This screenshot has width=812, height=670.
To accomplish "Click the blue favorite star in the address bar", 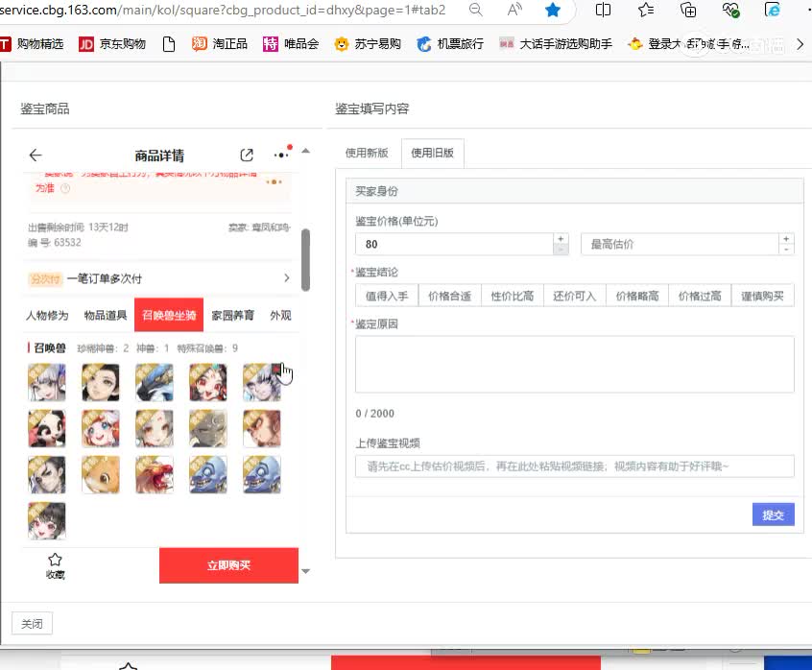I will click(553, 10).
